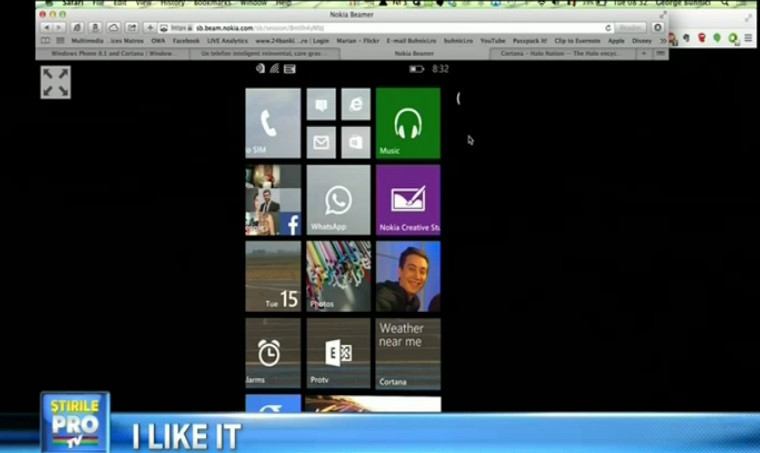
Task: Expand the bookmarks bar overflow chevron
Action: pyautogui.click(x=663, y=41)
